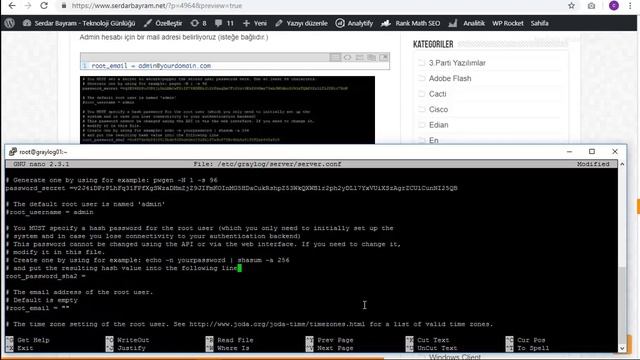The image size is (640, 360).
Task: Click the password_secret line in nano
Action: tap(231, 188)
